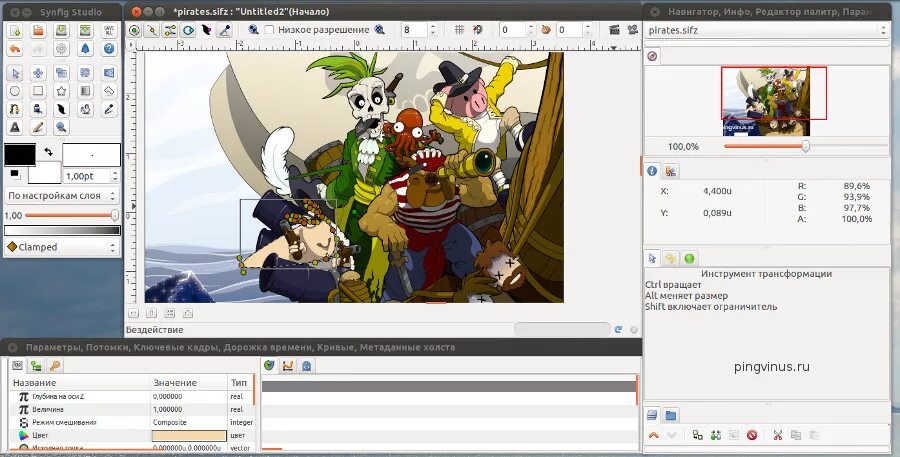Click the Глубина на оси Z row

pos(132,397)
